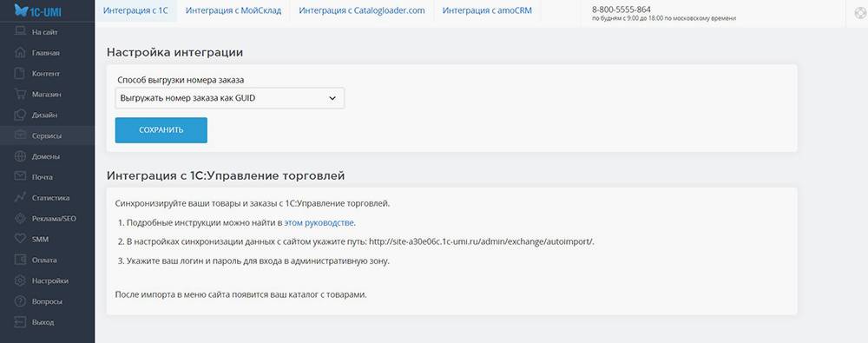Click the house icon next to Главная
Viewport: 868px width, 343px height.
tap(21, 53)
